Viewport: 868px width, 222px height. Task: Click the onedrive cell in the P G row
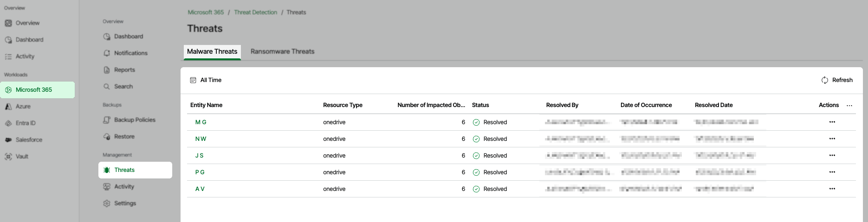pyautogui.click(x=334, y=172)
